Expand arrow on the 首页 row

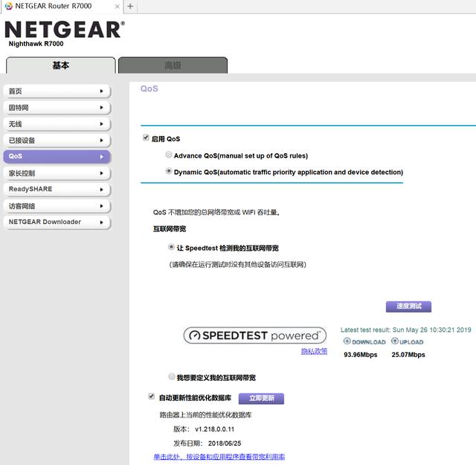tap(102, 91)
